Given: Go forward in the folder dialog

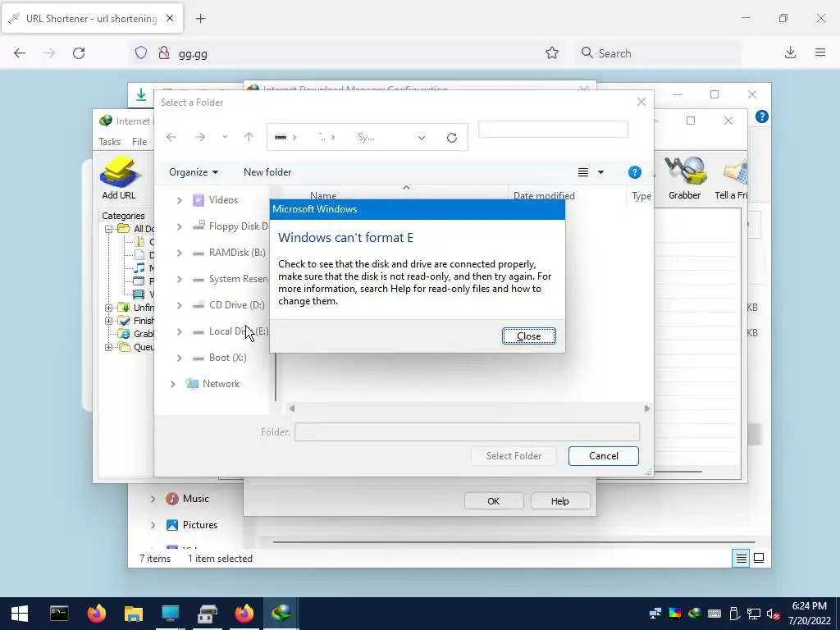Looking at the screenshot, I should coord(200,137).
